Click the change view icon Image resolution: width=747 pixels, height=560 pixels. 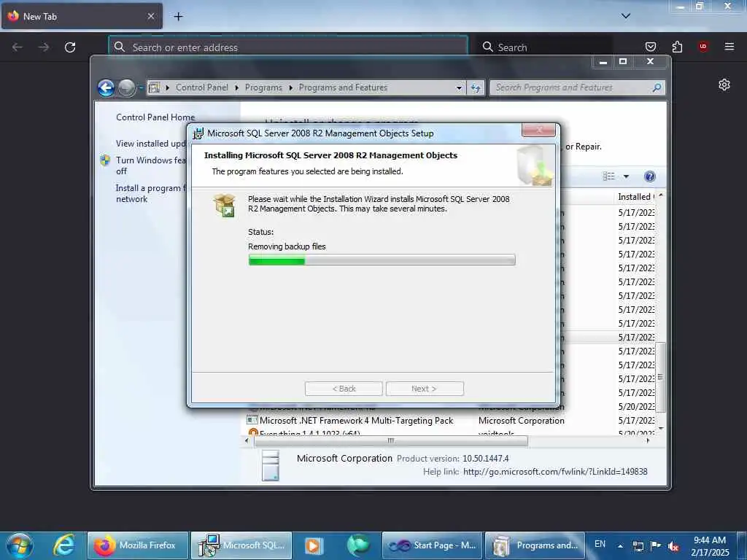click(x=609, y=176)
